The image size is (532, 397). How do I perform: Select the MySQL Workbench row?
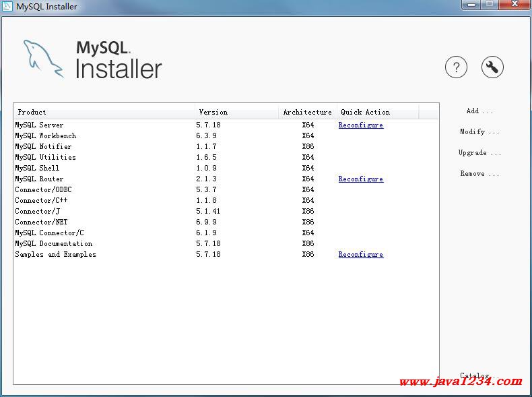click(x=226, y=136)
